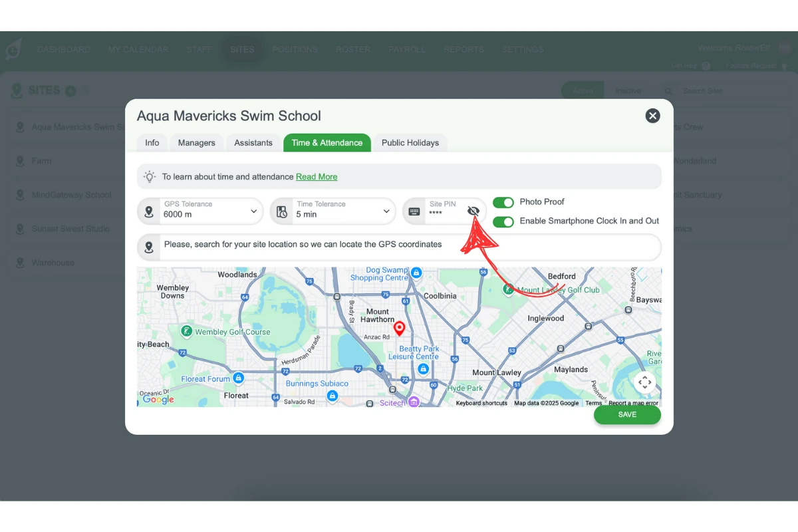Select the Time & Attendance tab
Viewport: 798px width, 532px height.
coord(327,143)
